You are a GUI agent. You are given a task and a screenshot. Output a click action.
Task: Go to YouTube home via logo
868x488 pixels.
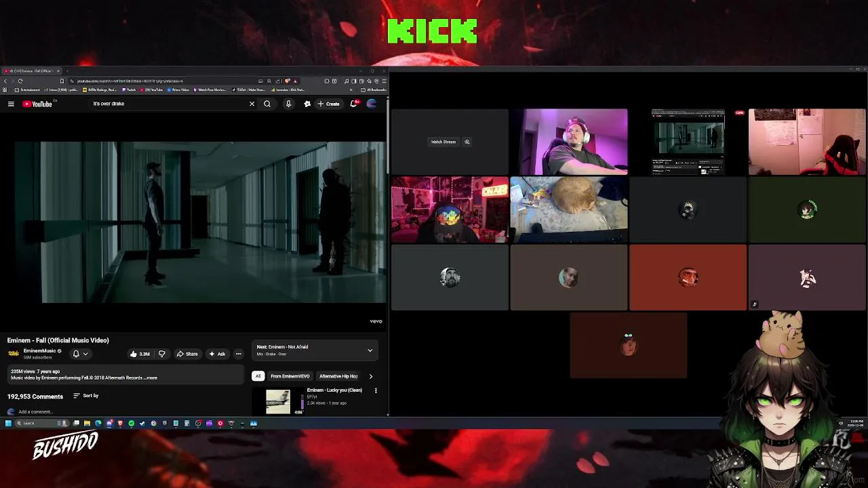(37, 104)
